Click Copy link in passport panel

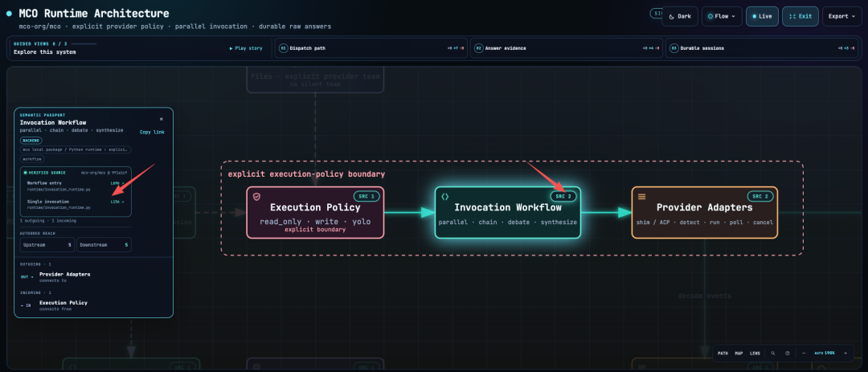pos(152,132)
